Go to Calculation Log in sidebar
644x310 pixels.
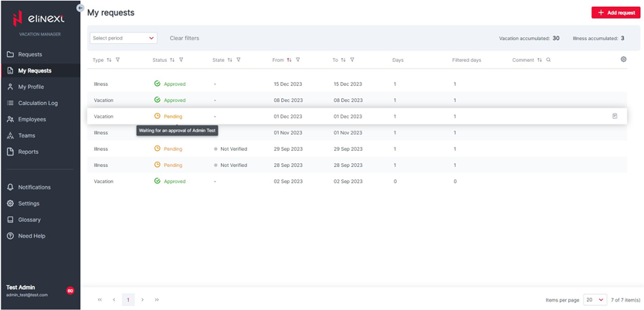pos(38,103)
